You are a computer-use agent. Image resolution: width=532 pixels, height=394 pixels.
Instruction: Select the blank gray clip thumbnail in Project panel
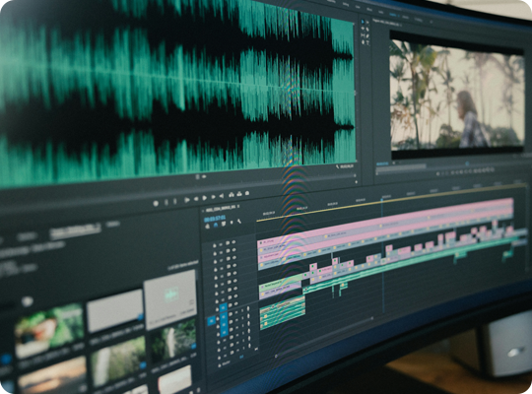click(115, 310)
